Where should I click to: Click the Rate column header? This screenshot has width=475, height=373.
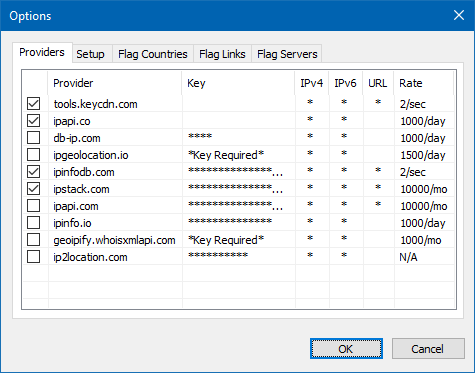pyautogui.click(x=424, y=83)
